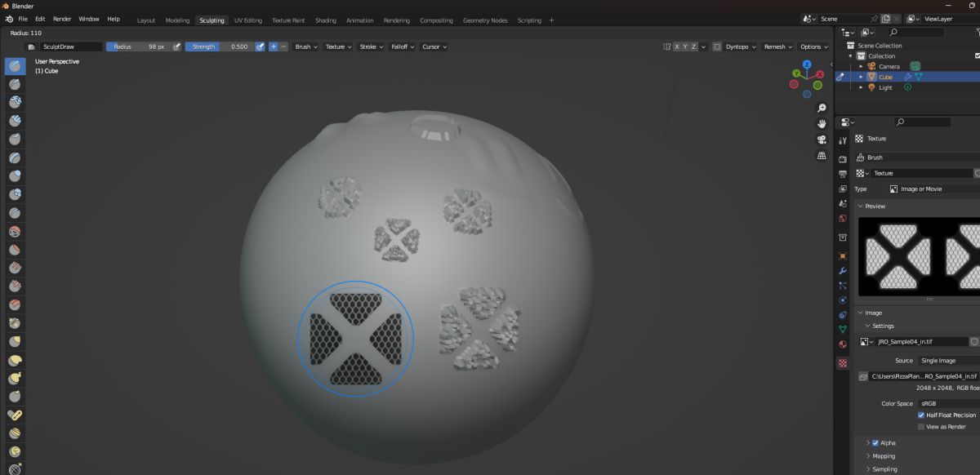980x475 pixels.
Task: Select the Clay brush tool
Action: (15, 102)
